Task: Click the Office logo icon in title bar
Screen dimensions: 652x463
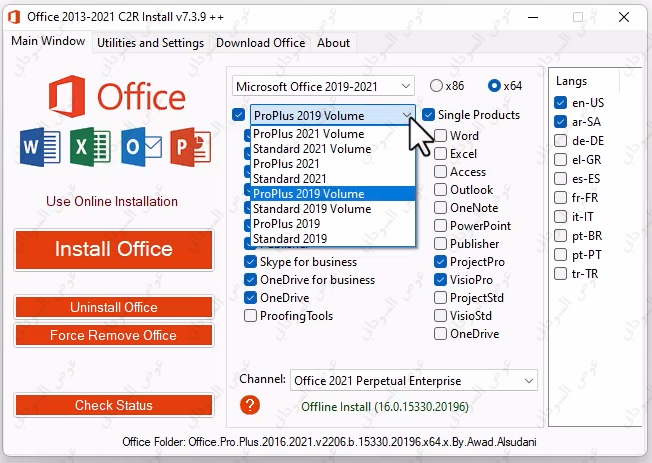Action: 14,17
